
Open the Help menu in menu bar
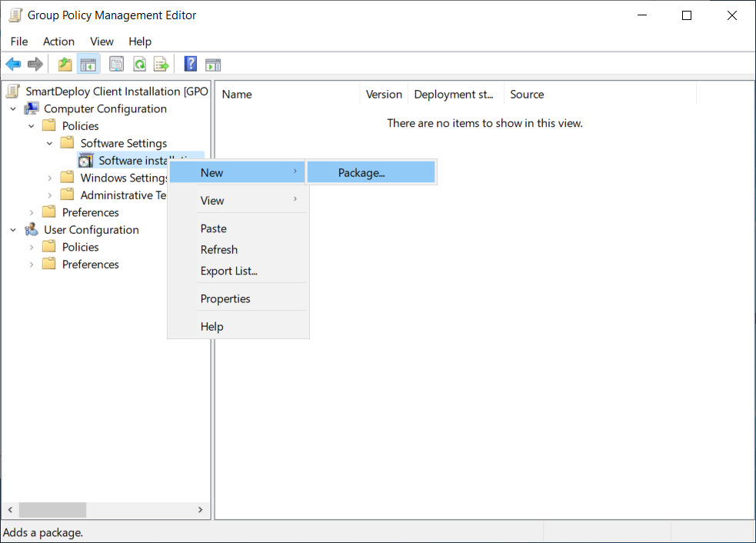click(140, 42)
